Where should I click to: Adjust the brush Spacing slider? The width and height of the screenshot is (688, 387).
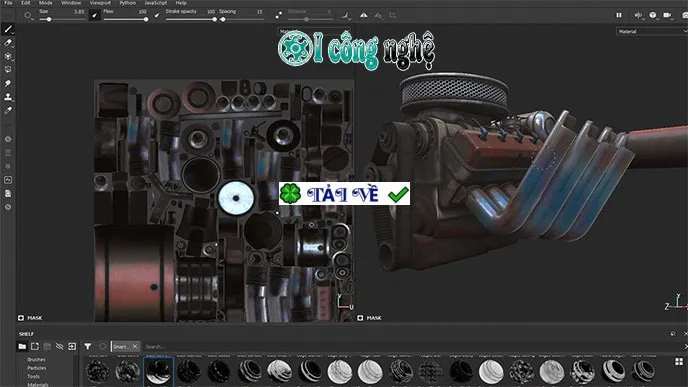[x=241, y=19]
